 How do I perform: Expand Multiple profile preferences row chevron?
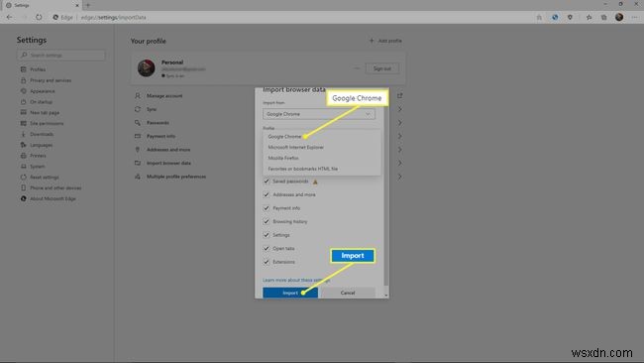click(x=399, y=177)
